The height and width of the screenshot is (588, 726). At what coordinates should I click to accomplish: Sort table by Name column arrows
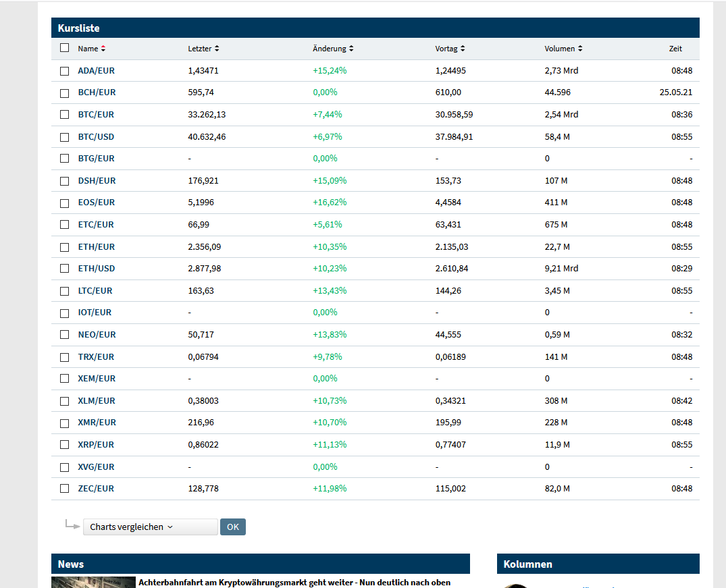click(103, 49)
